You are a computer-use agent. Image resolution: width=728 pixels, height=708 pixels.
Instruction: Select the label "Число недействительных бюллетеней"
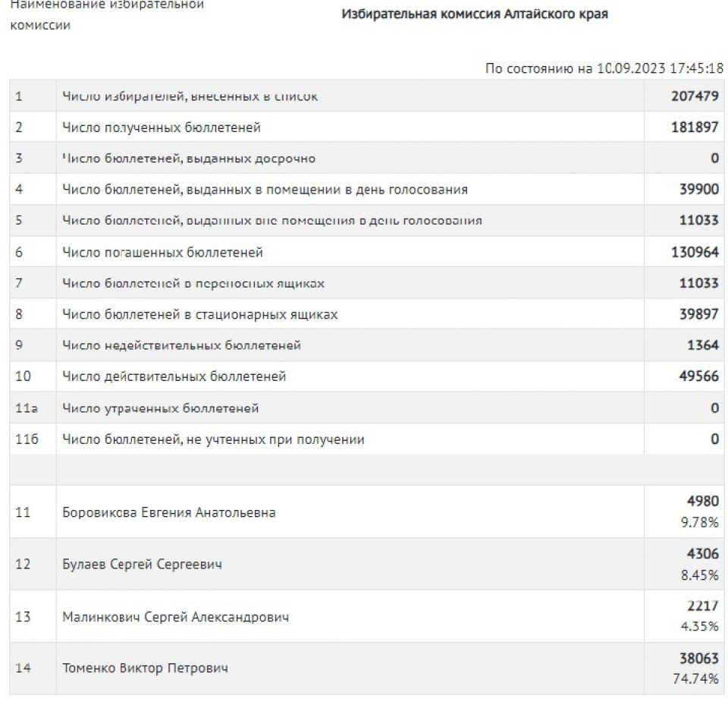coord(181,345)
